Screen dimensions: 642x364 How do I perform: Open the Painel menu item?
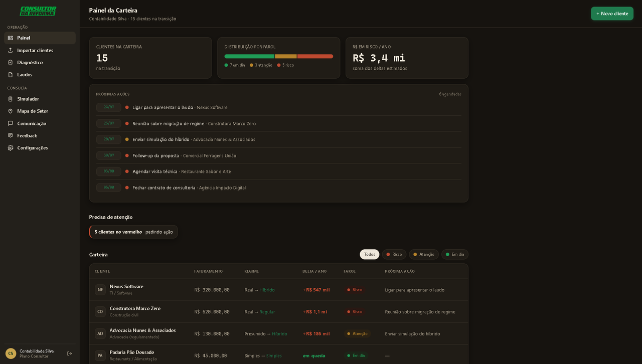[40, 38]
